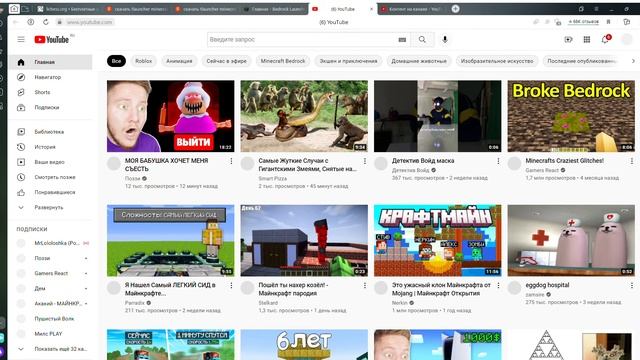Viewport: 640px width, 360px height.
Task: Open the zamsire channel name
Action: coord(535,295)
